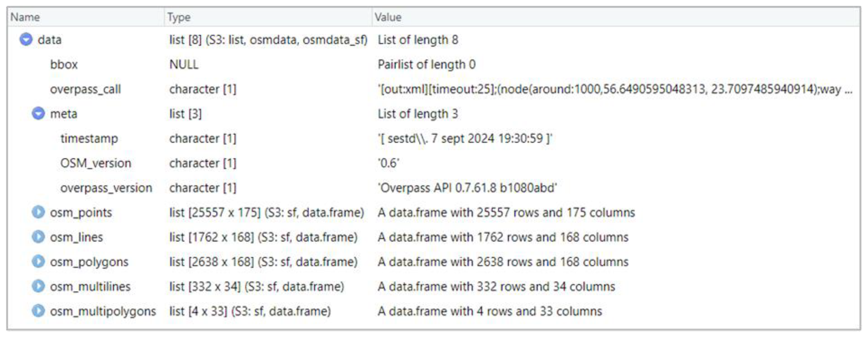
Task: Select the overpass_version entry
Action: pos(106,188)
